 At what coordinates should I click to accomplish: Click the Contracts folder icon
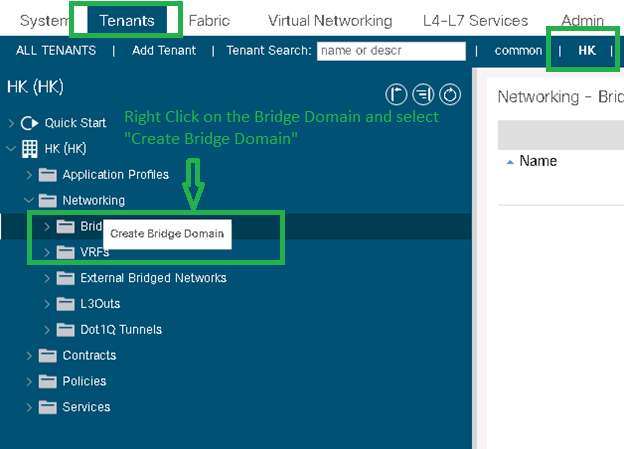tap(47, 356)
